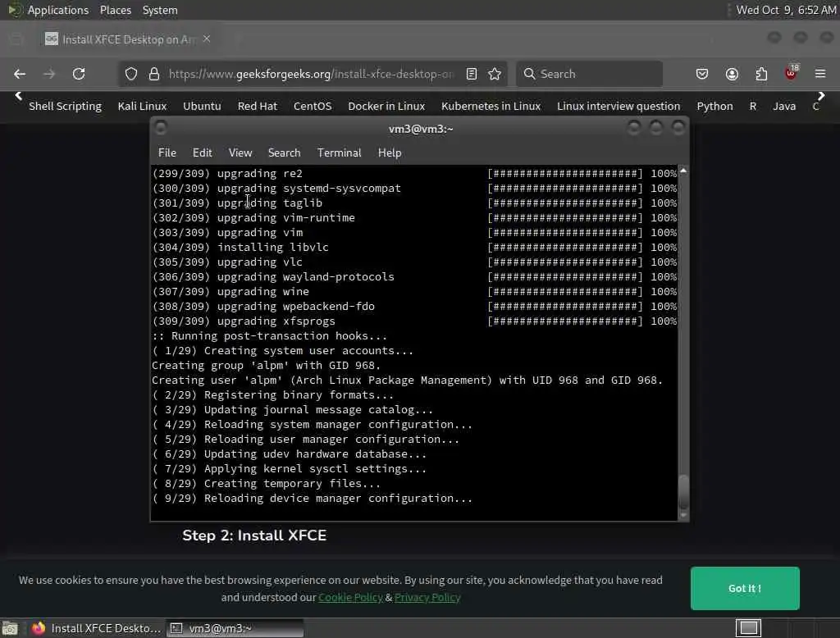Accept cookies with the Got It button
The width and height of the screenshot is (840, 638).
[745, 588]
